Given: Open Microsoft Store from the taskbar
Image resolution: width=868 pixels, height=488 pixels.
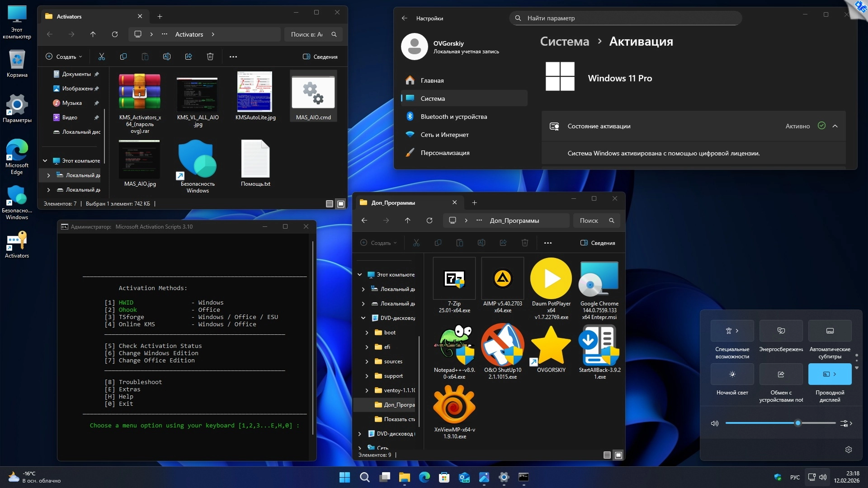Looking at the screenshot, I should point(444,477).
